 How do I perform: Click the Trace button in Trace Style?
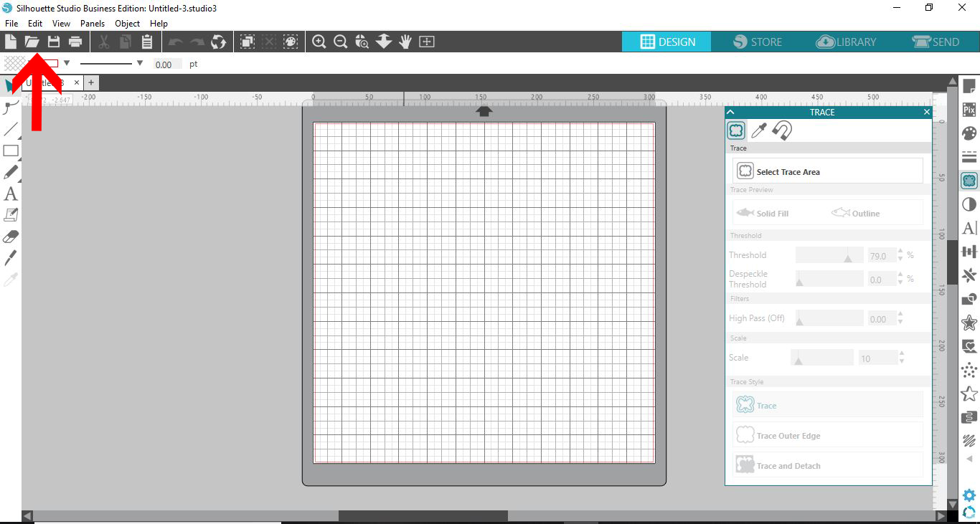828,405
